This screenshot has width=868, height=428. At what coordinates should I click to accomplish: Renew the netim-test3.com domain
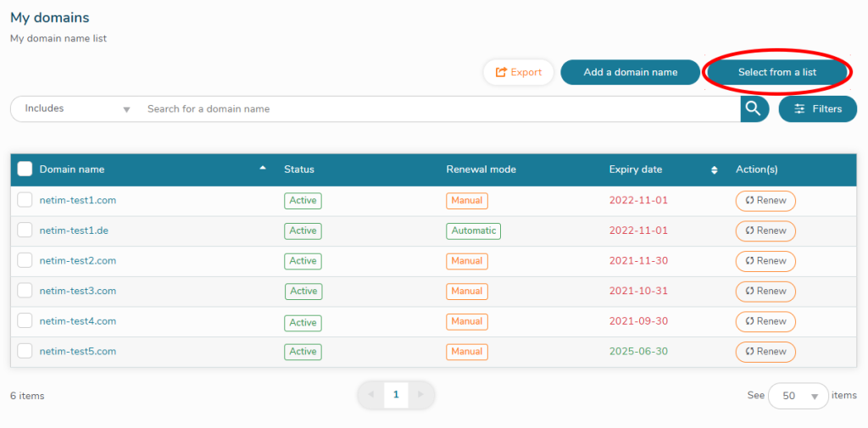click(765, 291)
